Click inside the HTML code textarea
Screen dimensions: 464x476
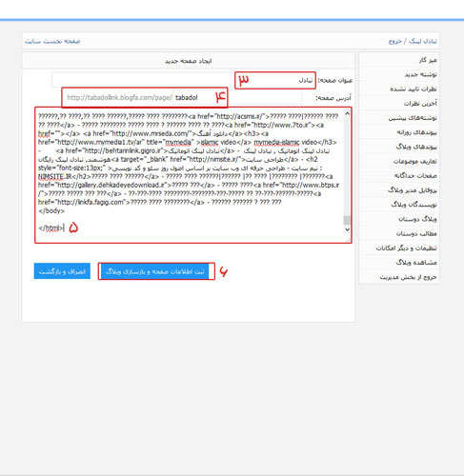(191, 175)
